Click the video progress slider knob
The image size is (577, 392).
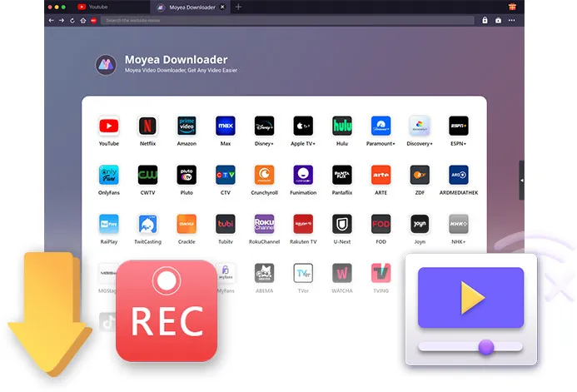pyautogui.click(x=486, y=347)
